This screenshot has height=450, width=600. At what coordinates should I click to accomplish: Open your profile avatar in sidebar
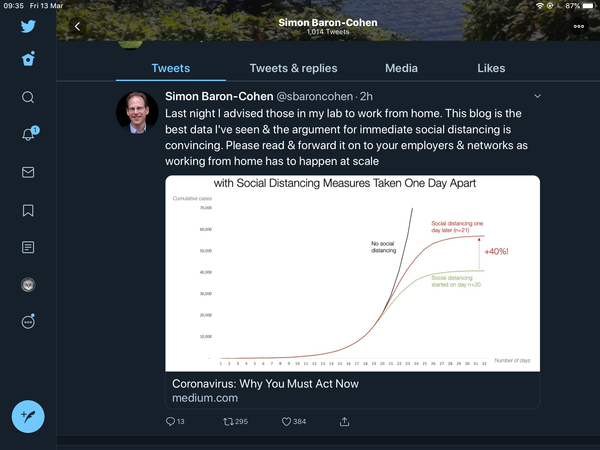point(28,285)
